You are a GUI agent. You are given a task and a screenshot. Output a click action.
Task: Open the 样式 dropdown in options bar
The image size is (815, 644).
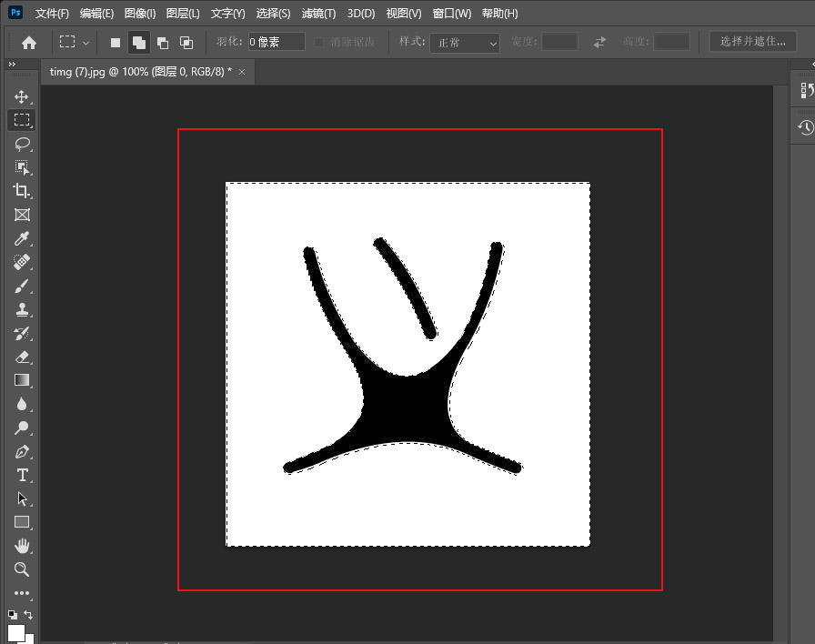[464, 44]
